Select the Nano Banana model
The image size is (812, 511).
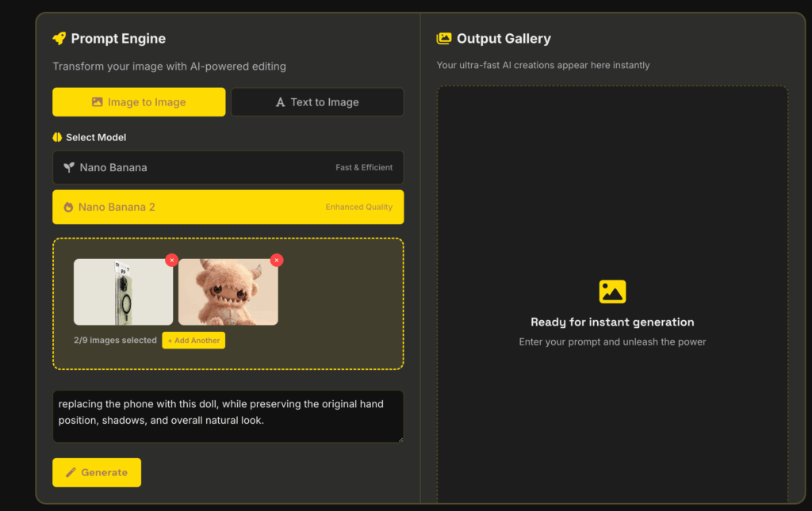tap(228, 168)
